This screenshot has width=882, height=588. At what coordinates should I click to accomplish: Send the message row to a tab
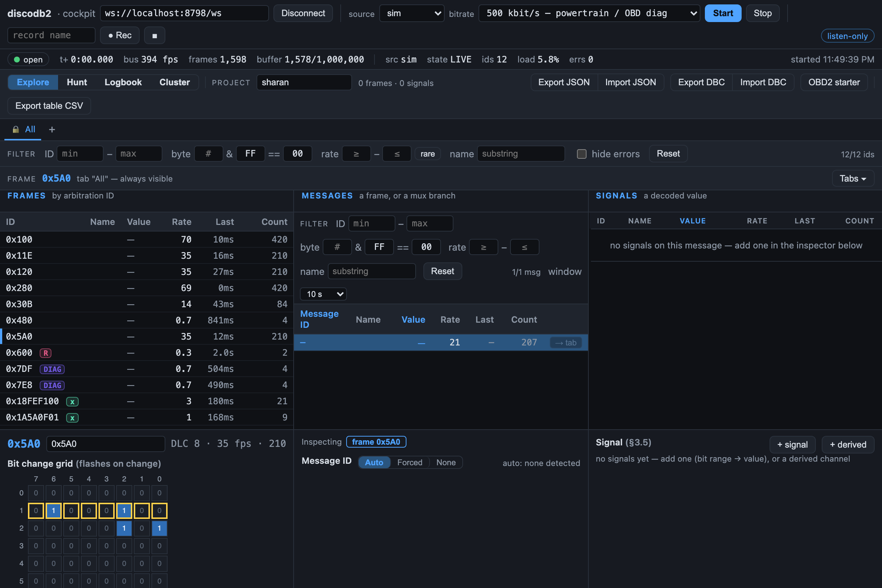(x=566, y=343)
